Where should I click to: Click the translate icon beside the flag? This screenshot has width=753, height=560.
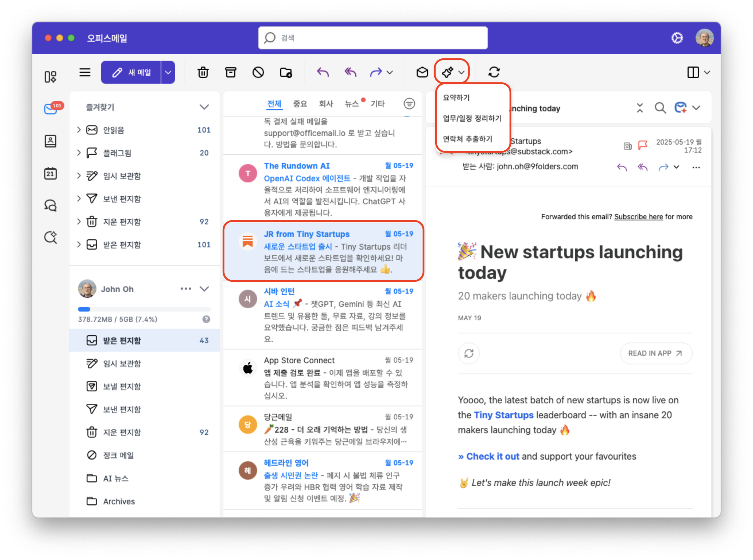(x=628, y=146)
